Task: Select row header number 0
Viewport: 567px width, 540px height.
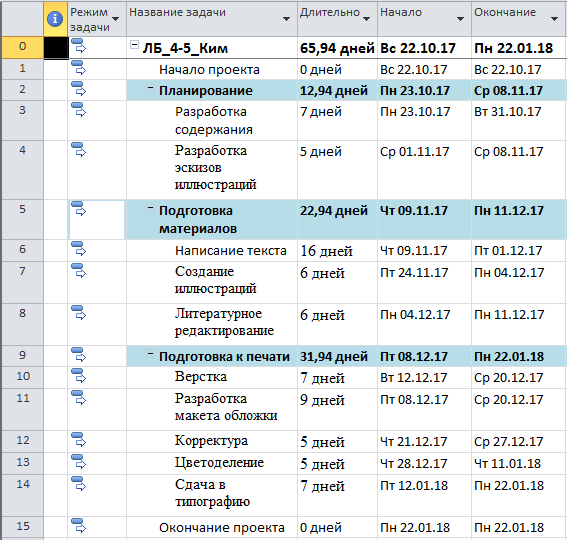Action: pos(22,47)
